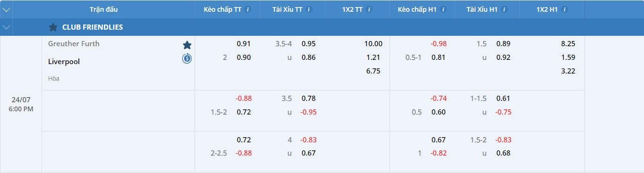
Task: Click info icon next to Kèo chấp H1
Action: click(443, 9)
